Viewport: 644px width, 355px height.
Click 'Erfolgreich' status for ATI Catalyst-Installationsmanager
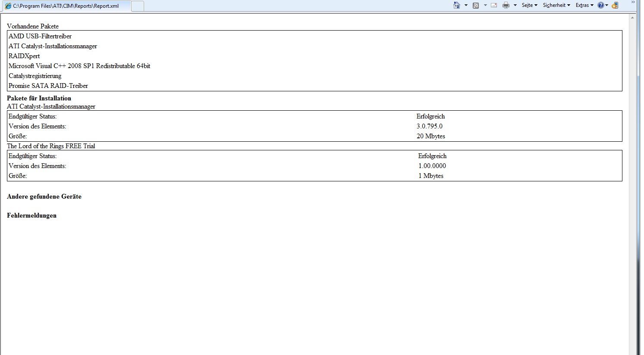pos(430,116)
